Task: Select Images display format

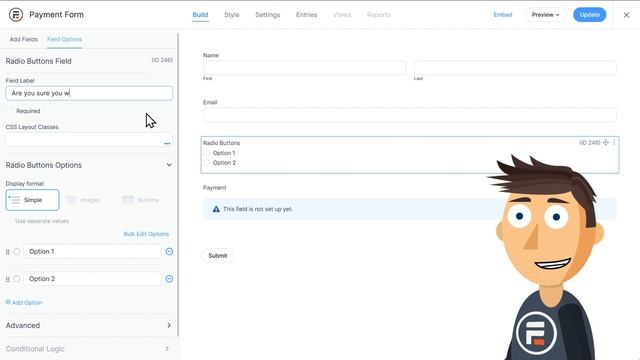Action: point(84,200)
